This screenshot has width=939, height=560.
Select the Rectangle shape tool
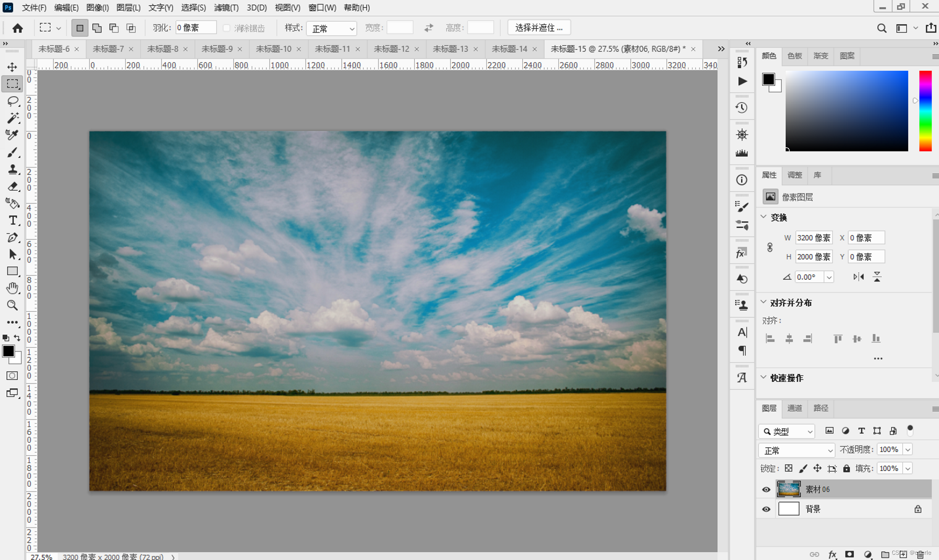12,271
